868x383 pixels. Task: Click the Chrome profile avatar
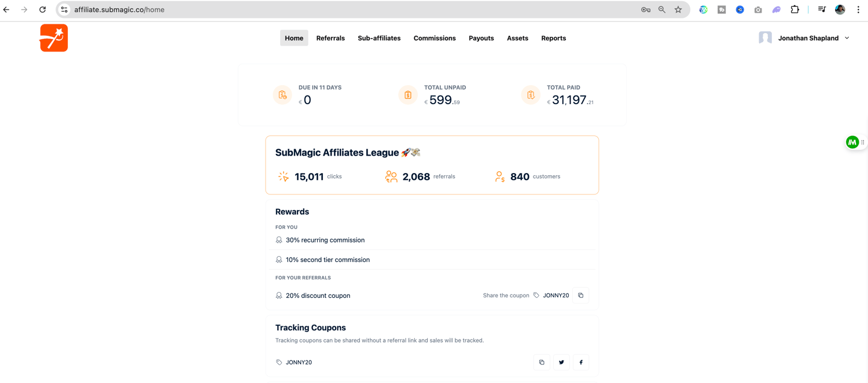coord(840,10)
